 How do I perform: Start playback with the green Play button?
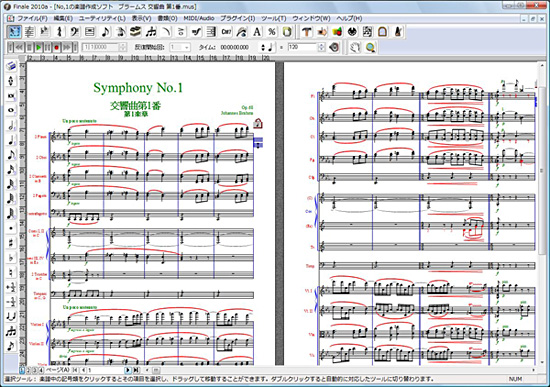(x=39, y=47)
